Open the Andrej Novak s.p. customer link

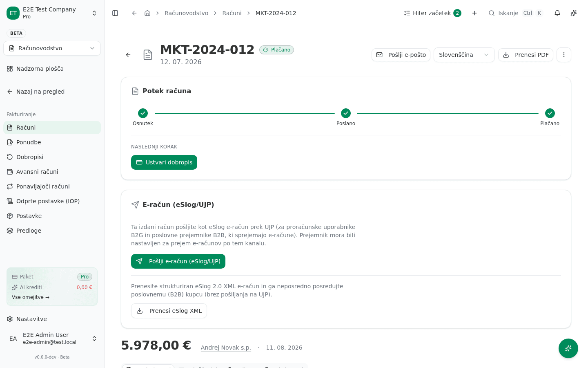(x=226, y=348)
